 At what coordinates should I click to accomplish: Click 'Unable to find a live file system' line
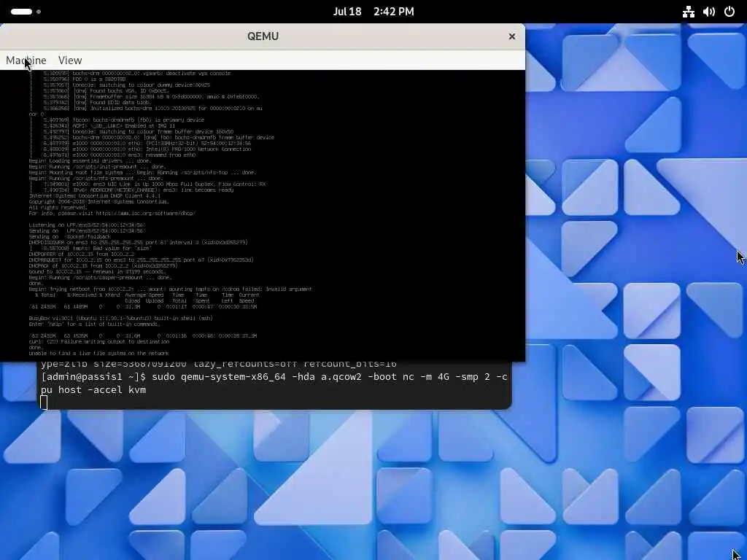[98, 354]
